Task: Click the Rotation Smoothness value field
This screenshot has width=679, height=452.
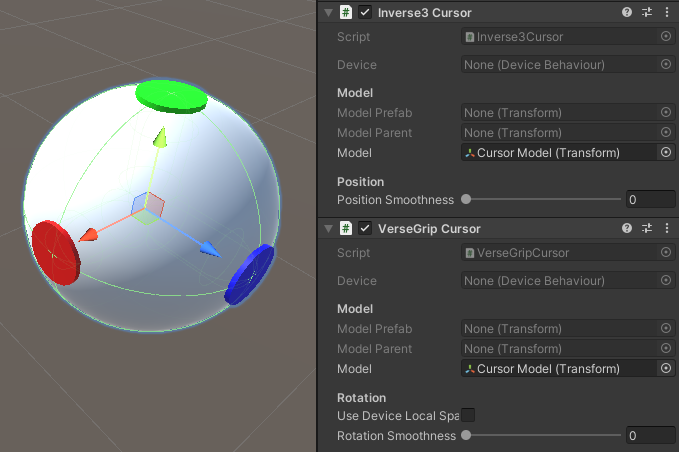Action: (650, 436)
